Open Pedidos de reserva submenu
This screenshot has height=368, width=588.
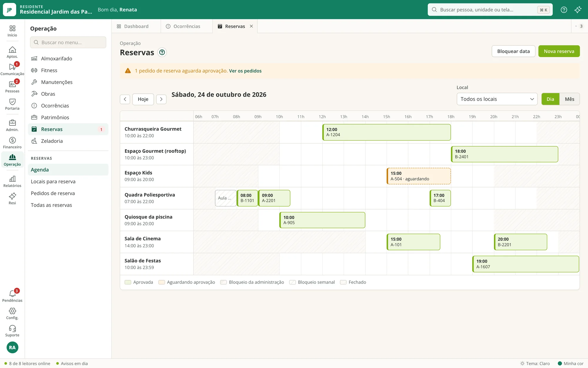pyautogui.click(x=68, y=193)
